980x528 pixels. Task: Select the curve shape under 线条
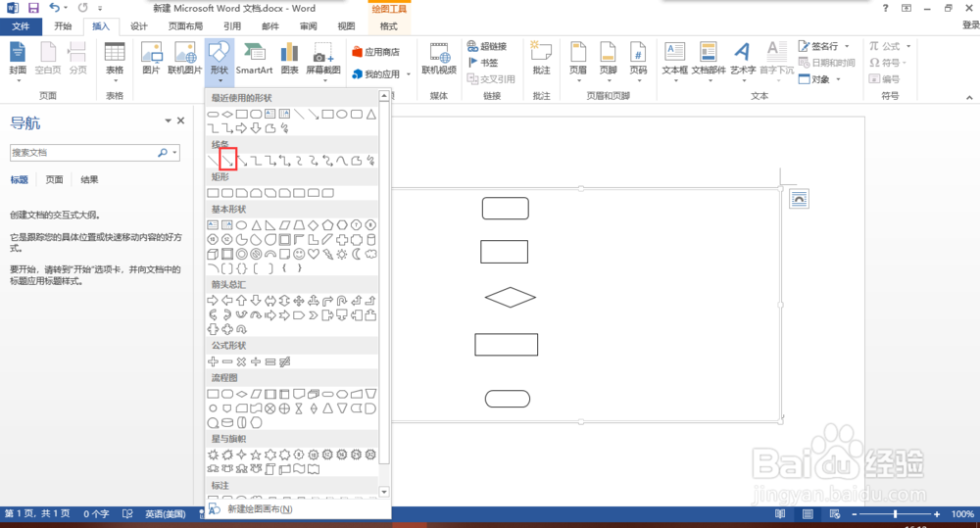pos(342,161)
